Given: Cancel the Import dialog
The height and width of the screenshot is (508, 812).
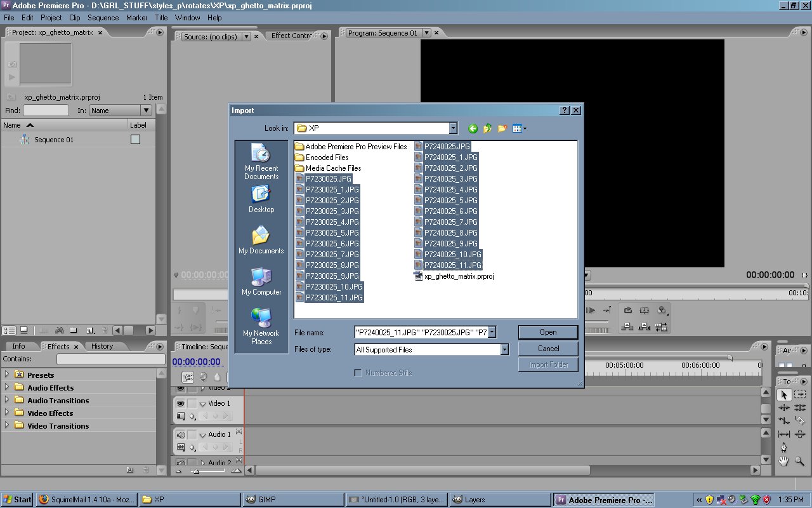Looking at the screenshot, I should click(547, 348).
